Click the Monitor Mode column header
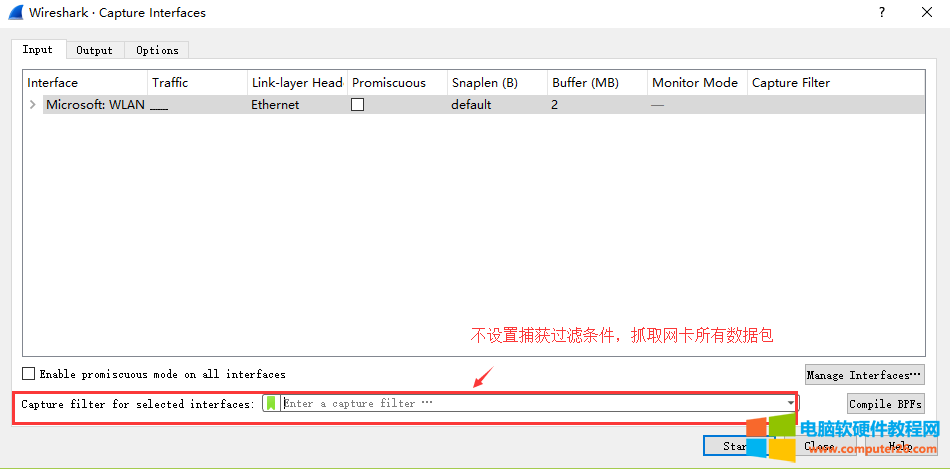Viewport: 950px width, 469px height. pyautogui.click(x=697, y=83)
